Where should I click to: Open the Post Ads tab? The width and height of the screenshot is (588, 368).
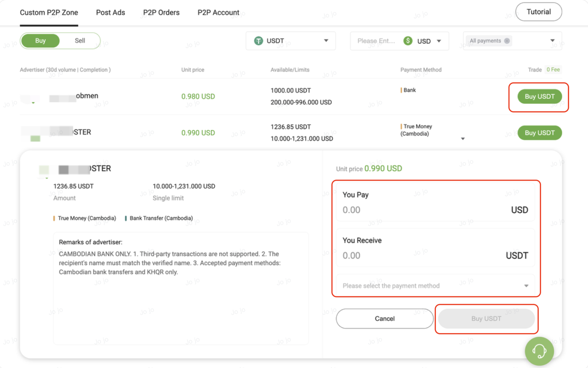110,12
